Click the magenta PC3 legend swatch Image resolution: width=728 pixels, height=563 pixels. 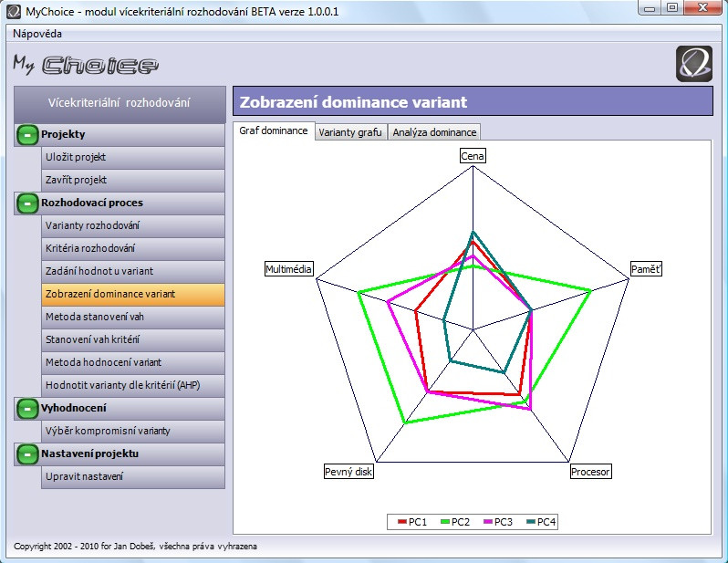coord(488,522)
